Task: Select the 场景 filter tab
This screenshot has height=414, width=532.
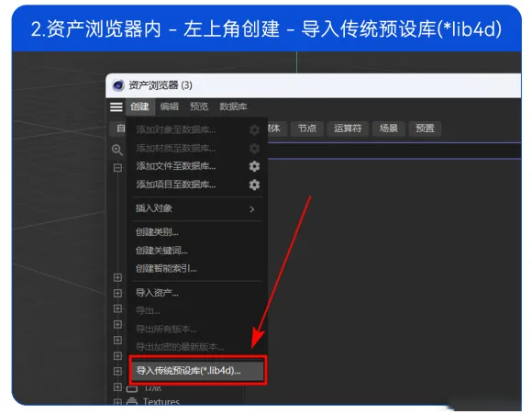Action: [x=389, y=129]
